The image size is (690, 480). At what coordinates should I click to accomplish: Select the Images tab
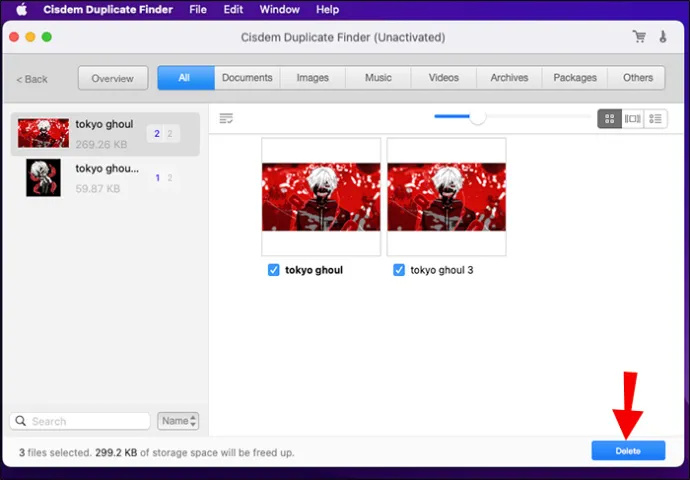[312, 78]
